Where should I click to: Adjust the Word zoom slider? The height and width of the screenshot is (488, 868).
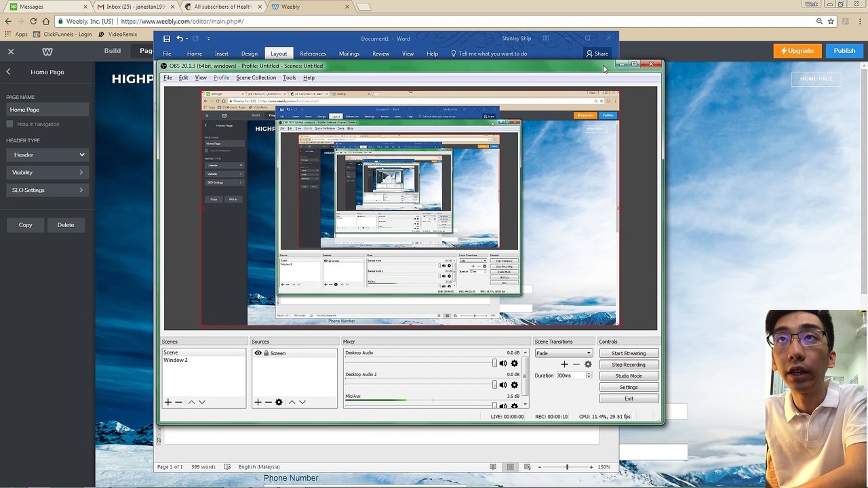point(567,467)
